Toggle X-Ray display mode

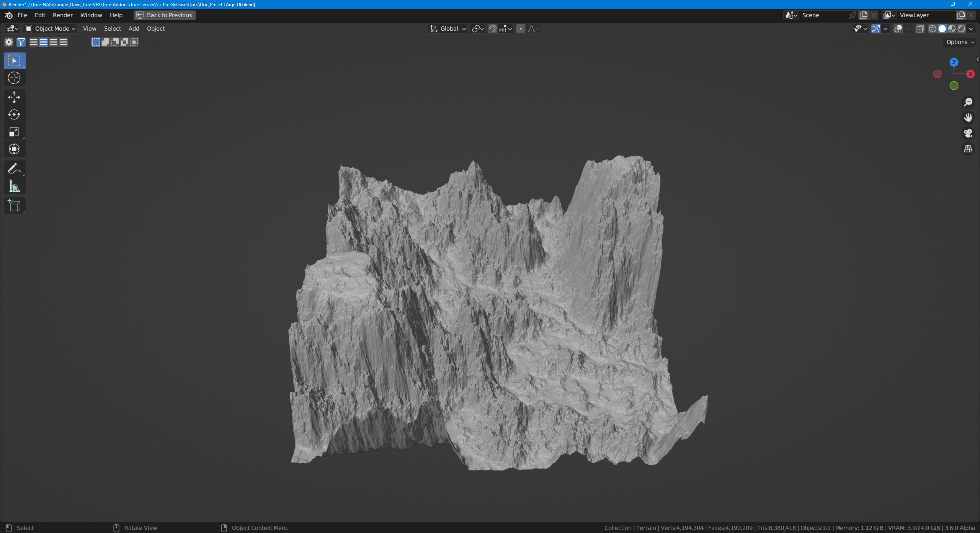(920, 29)
